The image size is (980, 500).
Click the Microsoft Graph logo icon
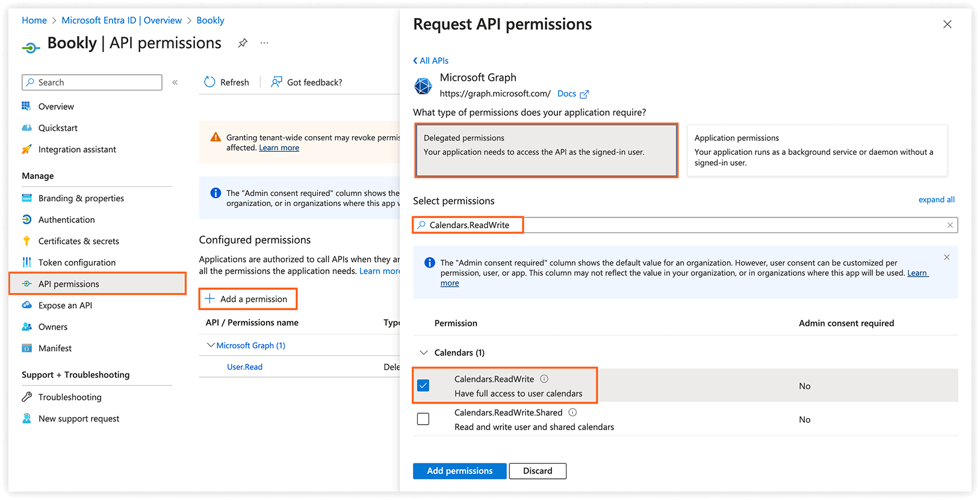tap(423, 86)
